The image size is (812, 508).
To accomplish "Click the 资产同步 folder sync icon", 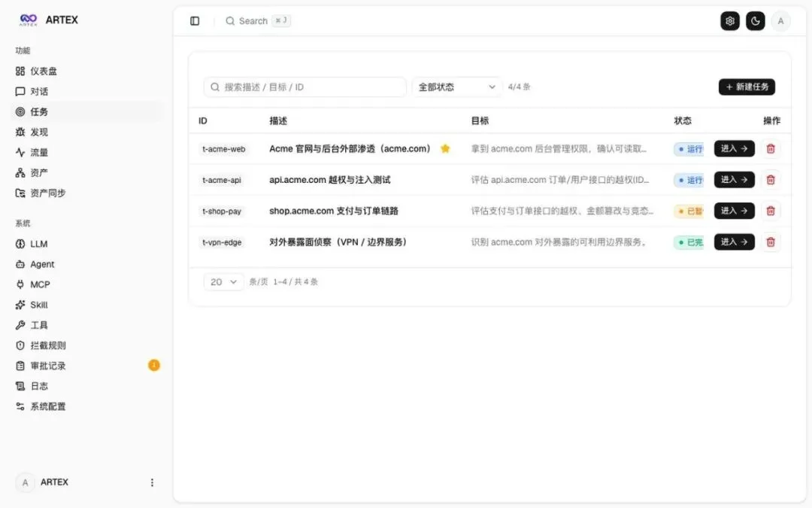I will click(20, 193).
